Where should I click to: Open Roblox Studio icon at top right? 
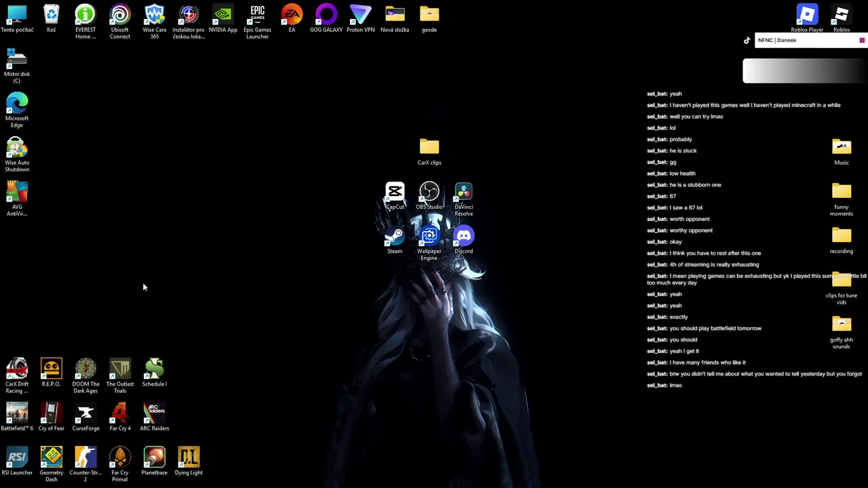(842, 19)
